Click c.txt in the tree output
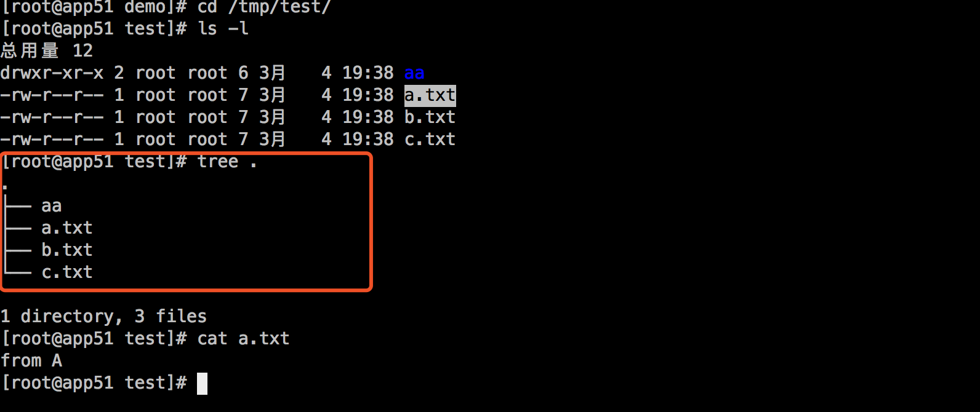This screenshot has height=412, width=980. pos(67,272)
